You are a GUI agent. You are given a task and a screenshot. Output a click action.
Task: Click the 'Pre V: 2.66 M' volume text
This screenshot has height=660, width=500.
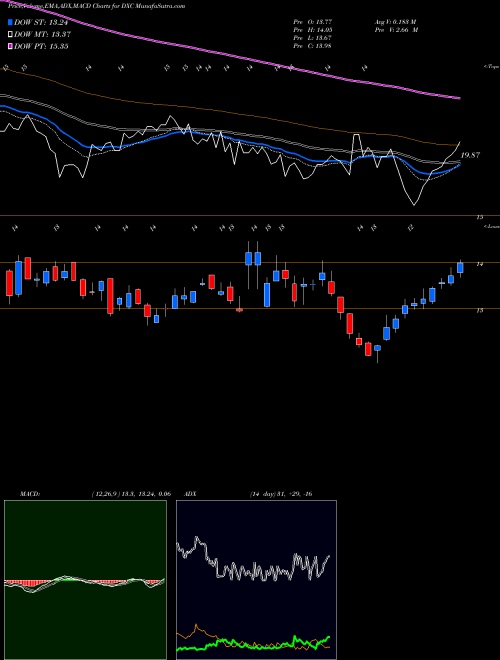click(397, 30)
